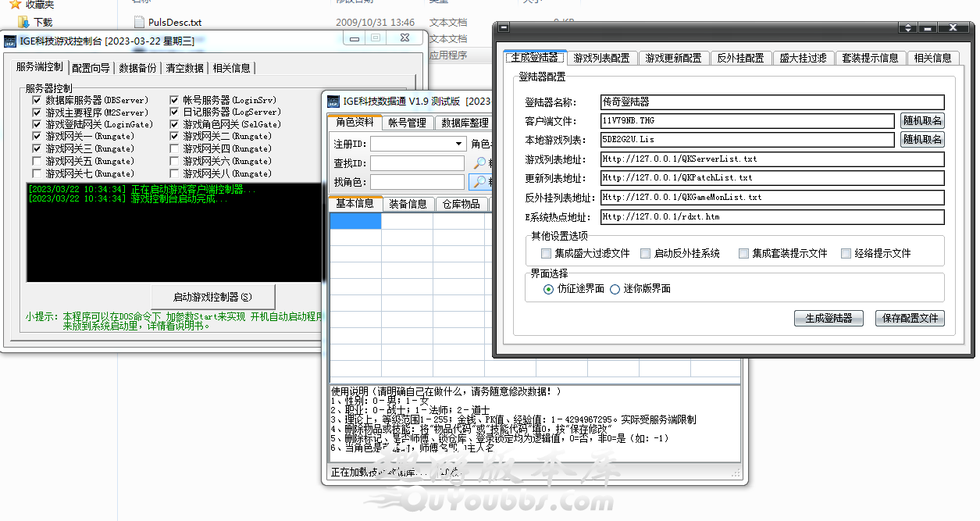Expand the 注册ID dropdown list
Image resolution: width=980 pixels, height=521 pixels.
click(458, 144)
